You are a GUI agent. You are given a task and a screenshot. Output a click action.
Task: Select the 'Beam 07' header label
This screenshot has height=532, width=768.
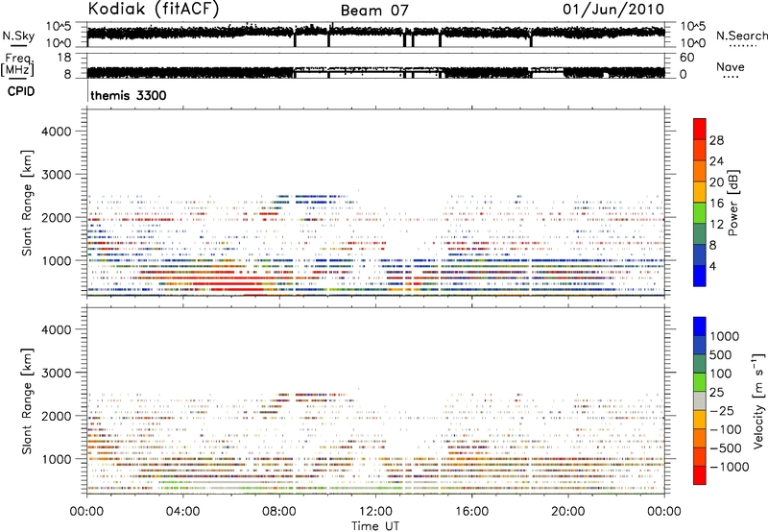click(x=374, y=11)
